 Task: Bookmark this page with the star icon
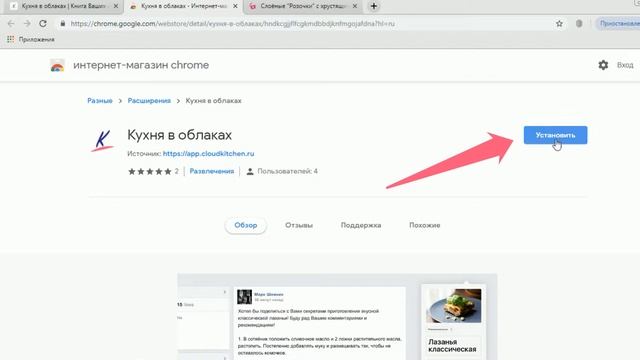tap(559, 24)
